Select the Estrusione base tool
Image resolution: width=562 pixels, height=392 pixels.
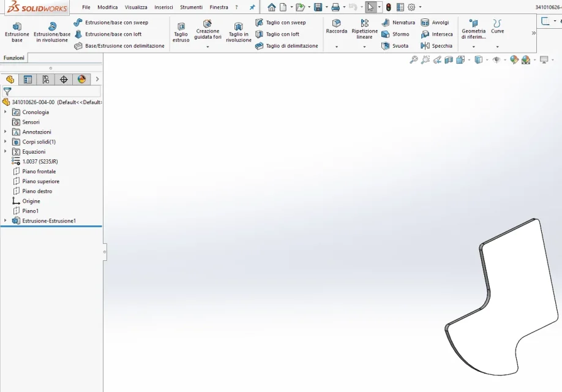17,32
